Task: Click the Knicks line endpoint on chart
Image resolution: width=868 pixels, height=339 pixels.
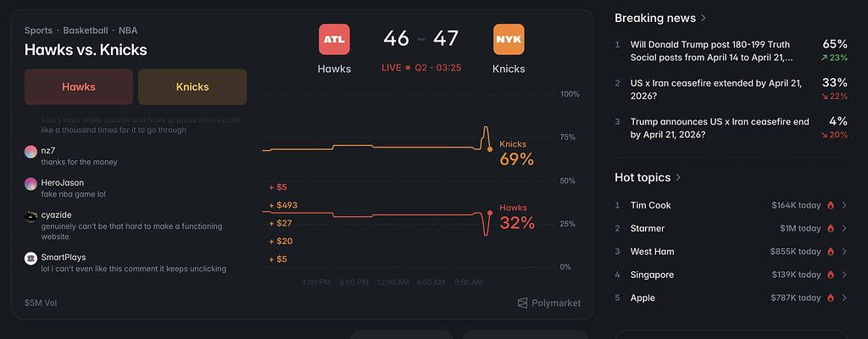Action: 490,149
